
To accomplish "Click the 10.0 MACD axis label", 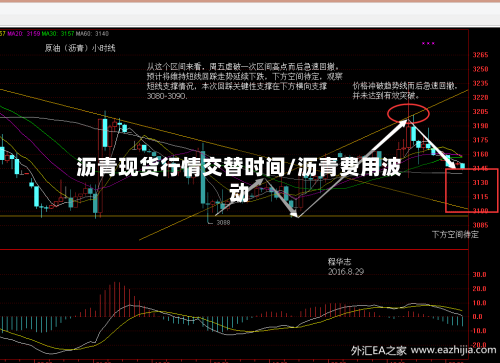I will coord(479,303).
